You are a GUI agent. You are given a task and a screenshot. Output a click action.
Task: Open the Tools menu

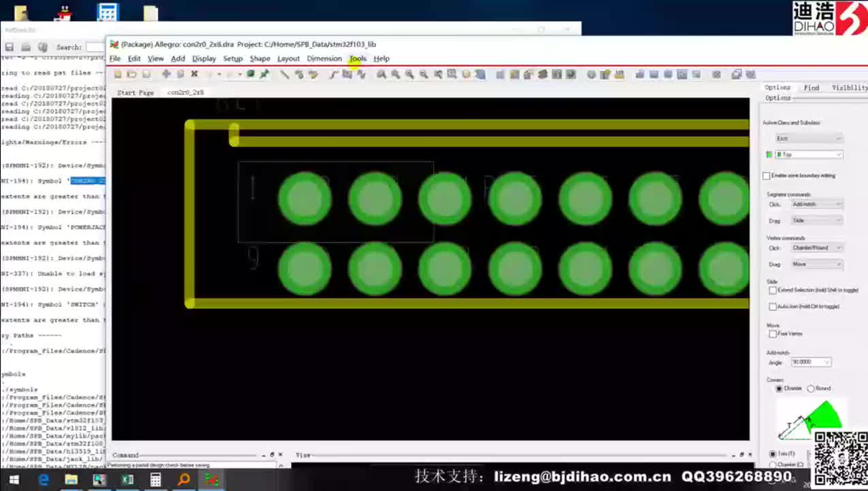pyautogui.click(x=358, y=59)
